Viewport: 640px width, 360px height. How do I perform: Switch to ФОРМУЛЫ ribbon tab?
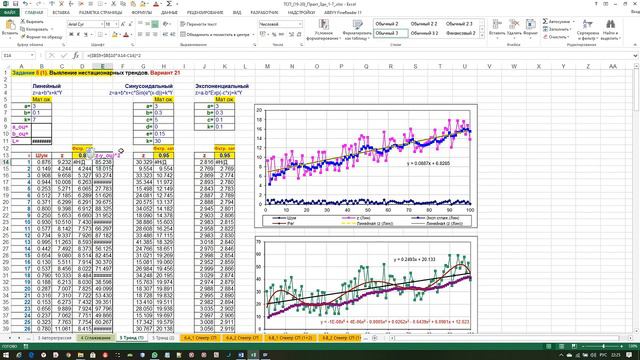(142, 13)
